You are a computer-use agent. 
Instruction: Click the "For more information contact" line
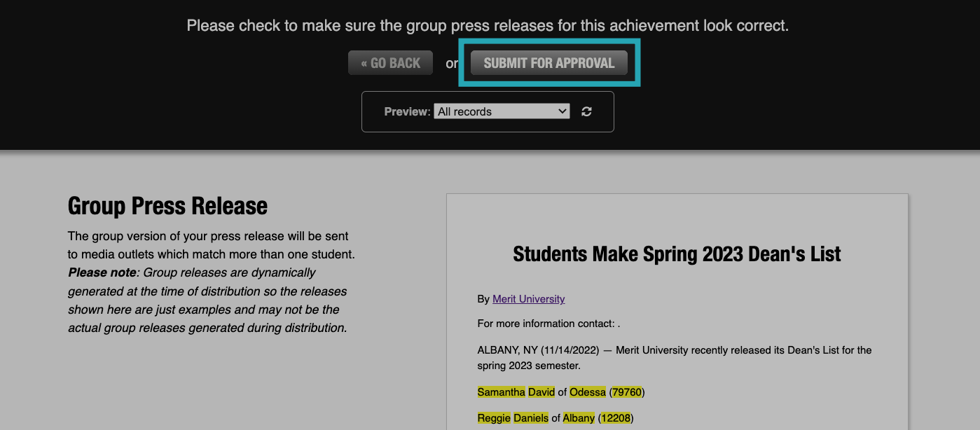[x=546, y=324]
